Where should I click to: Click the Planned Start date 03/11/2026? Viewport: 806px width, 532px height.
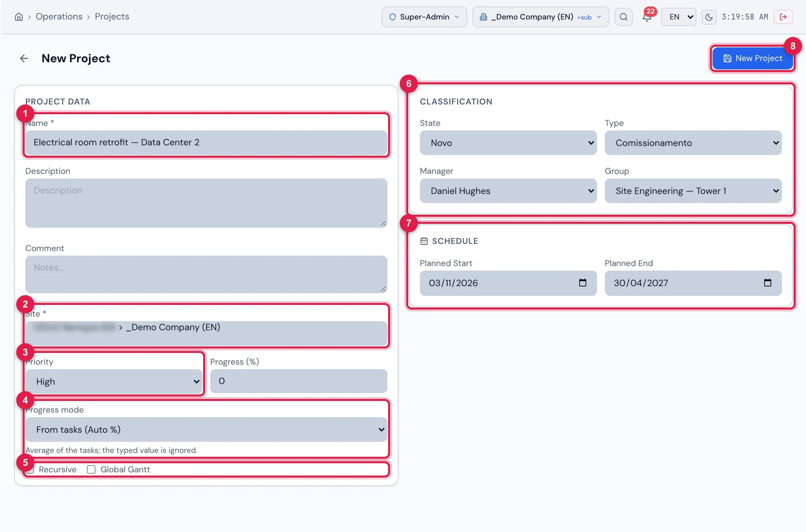pyautogui.click(x=453, y=283)
